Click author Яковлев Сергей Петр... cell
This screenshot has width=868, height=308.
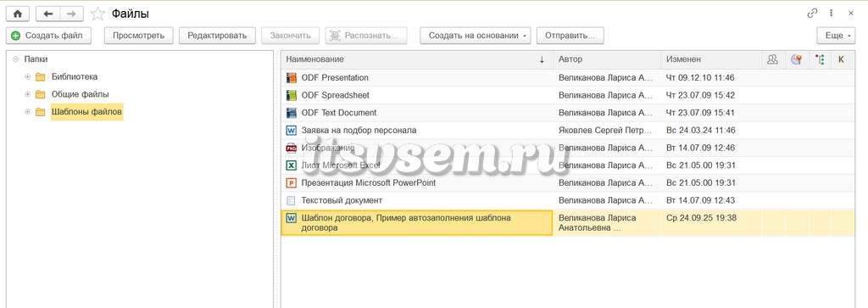coord(607,131)
